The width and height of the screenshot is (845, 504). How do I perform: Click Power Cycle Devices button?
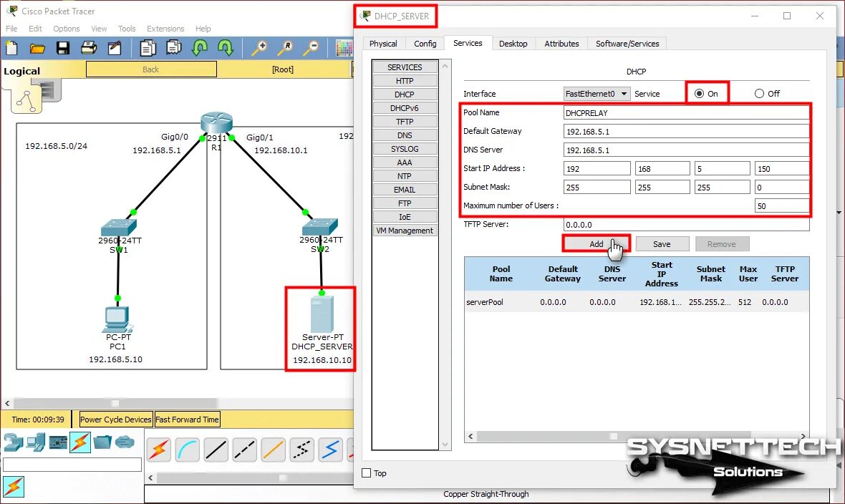pos(116,420)
